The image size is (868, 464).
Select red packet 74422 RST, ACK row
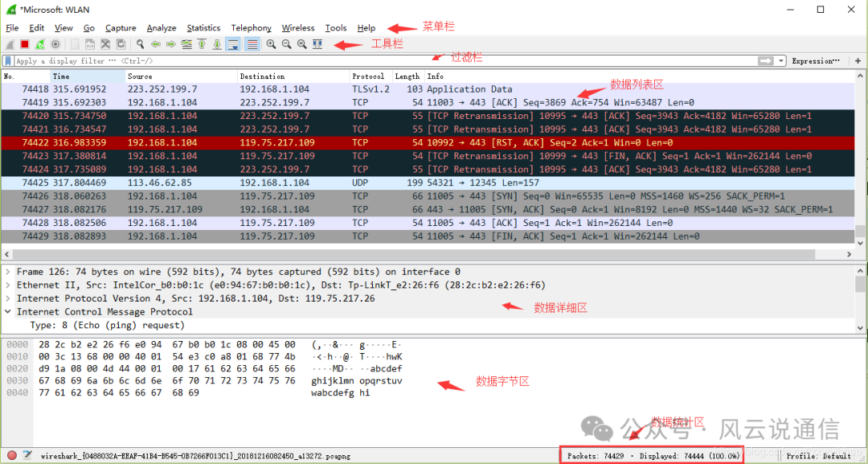tap(428, 143)
